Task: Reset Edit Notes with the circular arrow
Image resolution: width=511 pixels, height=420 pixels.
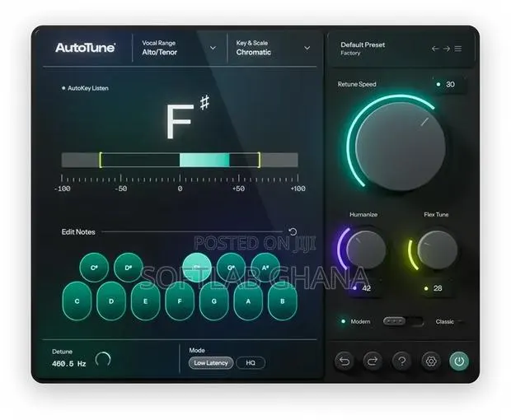Action: (293, 231)
